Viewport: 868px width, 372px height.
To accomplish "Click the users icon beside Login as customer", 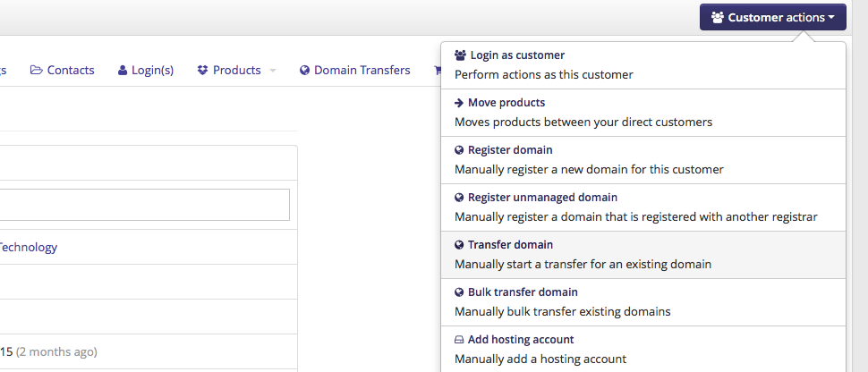I will (x=460, y=55).
